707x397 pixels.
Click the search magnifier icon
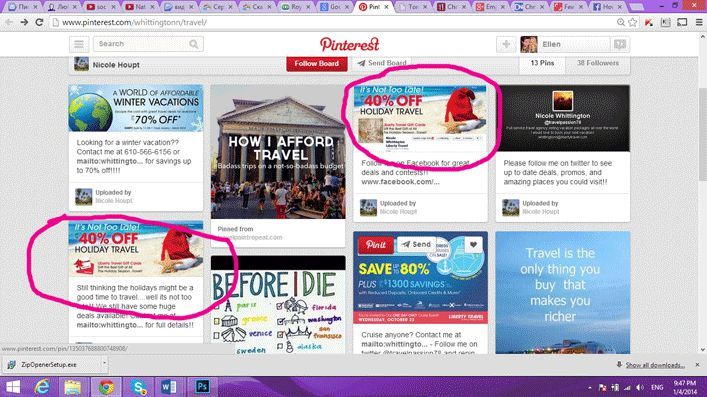click(194, 44)
